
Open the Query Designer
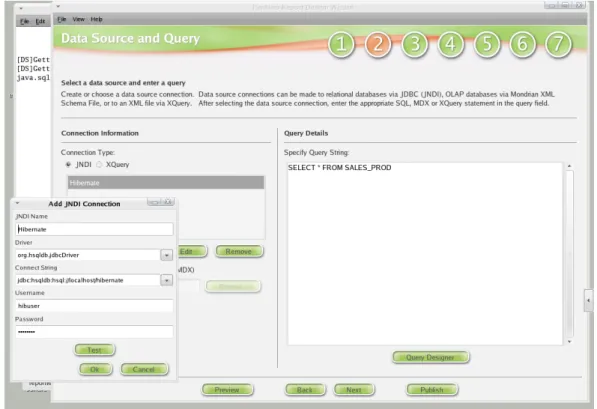pyautogui.click(x=430, y=357)
